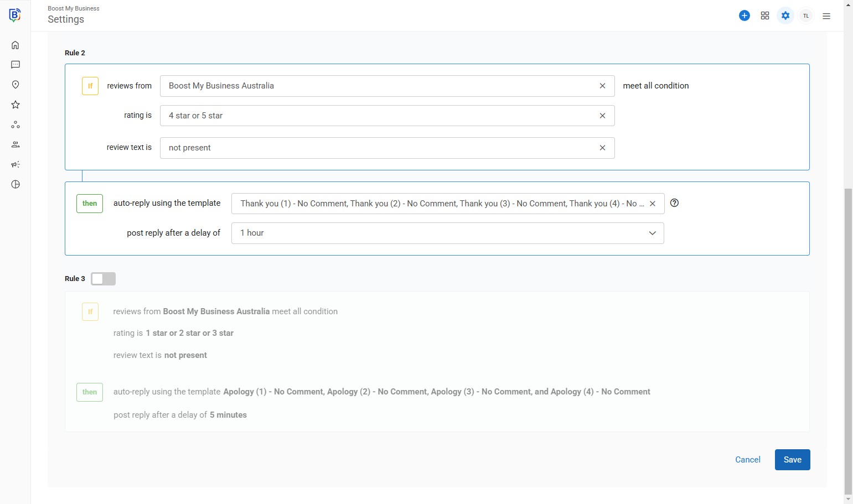Image resolution: width=853 pixels, height=504 pixels.
Task: Open the megaphone campaigns sidebar icon
Action: [15, 164]
